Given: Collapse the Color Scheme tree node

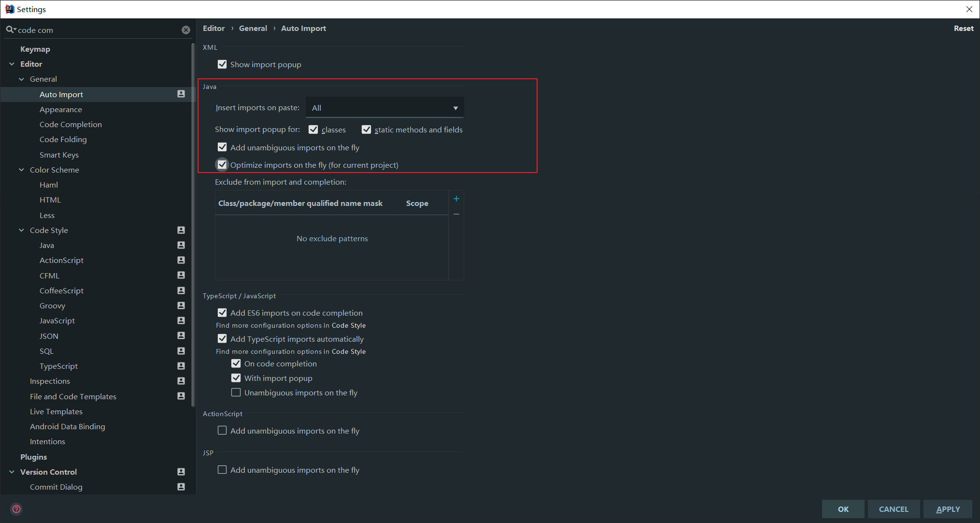Looking at the screenshot, I should click(21, 170).
